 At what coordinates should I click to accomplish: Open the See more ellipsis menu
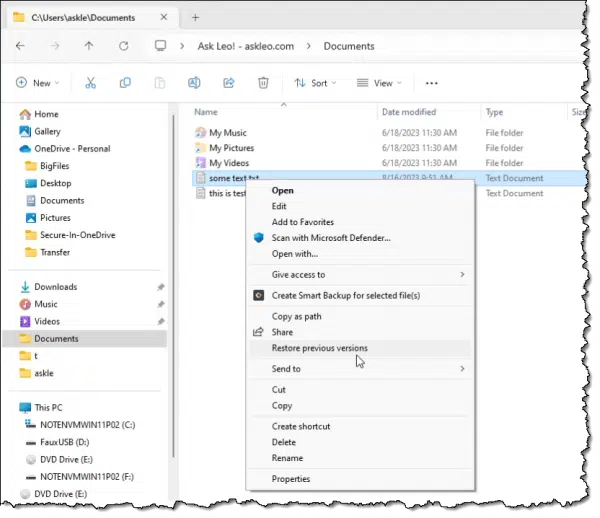pyautogui.click(x=431, y=83)
